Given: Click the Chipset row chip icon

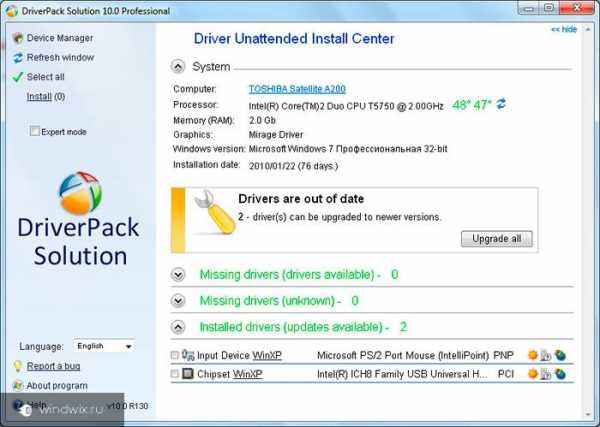Looking at the screenshot, I should 188,373.
